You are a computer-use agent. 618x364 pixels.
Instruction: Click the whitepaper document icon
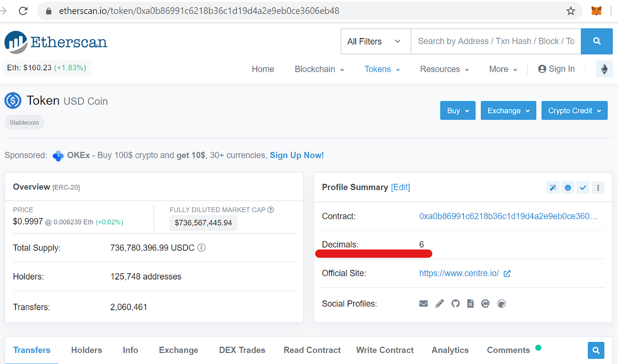(470, 303)
